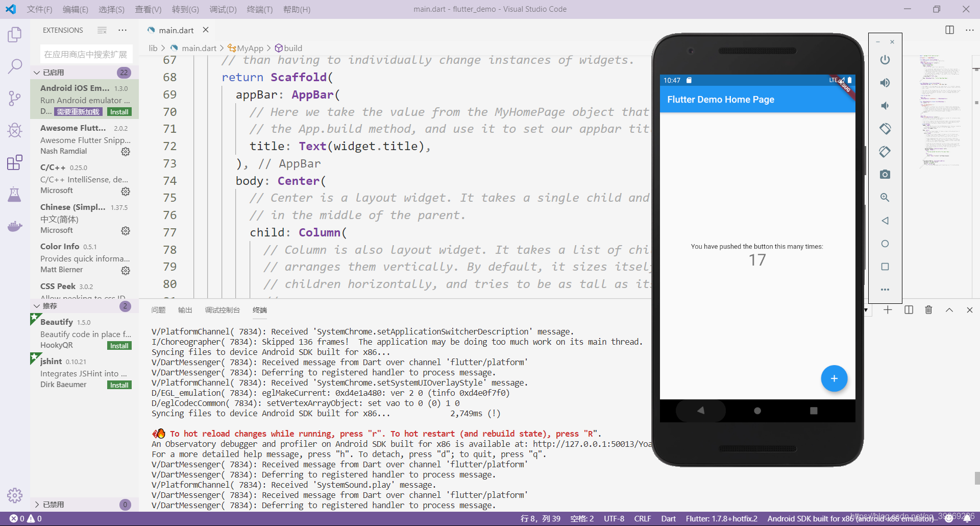Viewport: 980px width, 526px height.
Task: Install the Beautify extension
Action: (118, 345)
